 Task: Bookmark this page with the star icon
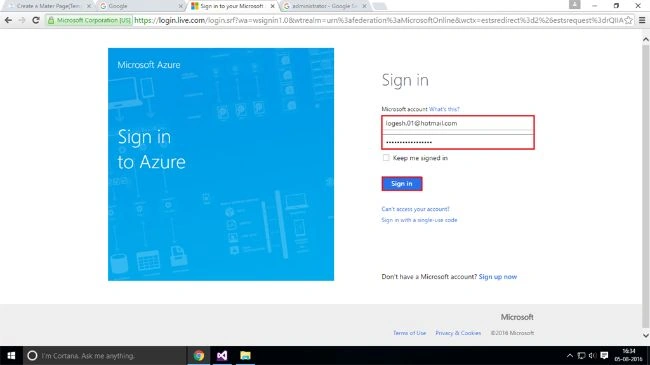tap(628, 20)
